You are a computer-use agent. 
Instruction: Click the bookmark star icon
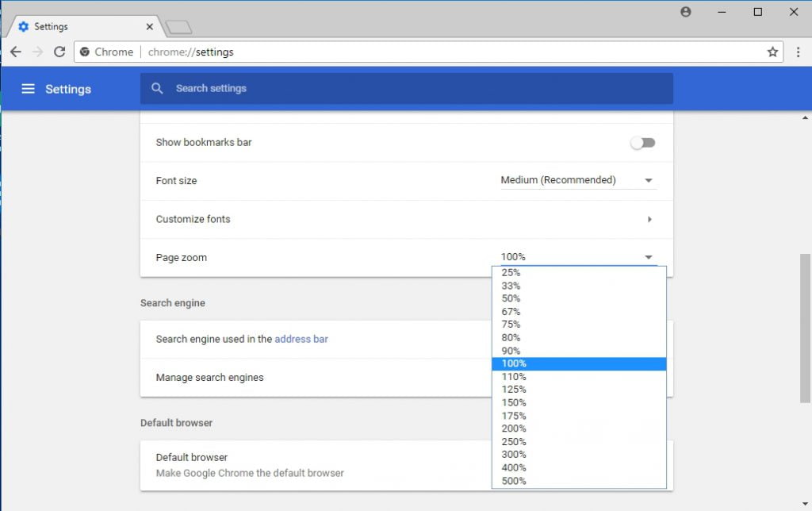pos(772,52)
